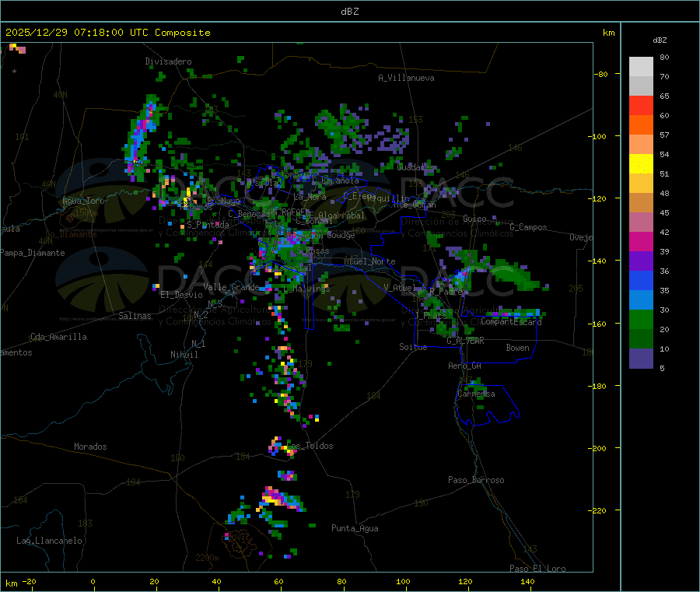Viewport: 700px width, 592px height.
Task: Select the purple 39 dBZ legend swatch
Action: (x=641, y=261)
